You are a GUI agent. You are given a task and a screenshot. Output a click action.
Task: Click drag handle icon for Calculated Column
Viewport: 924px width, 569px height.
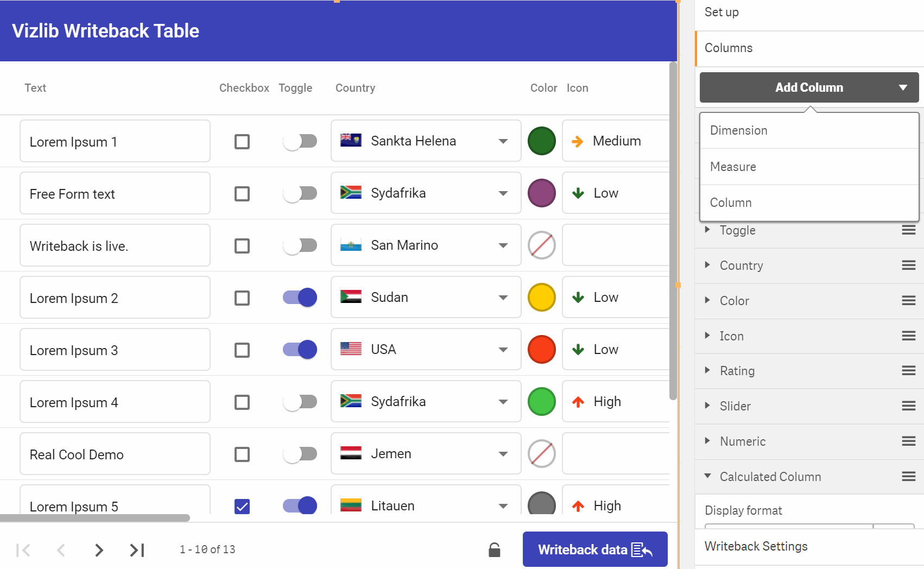coord(909,477)
